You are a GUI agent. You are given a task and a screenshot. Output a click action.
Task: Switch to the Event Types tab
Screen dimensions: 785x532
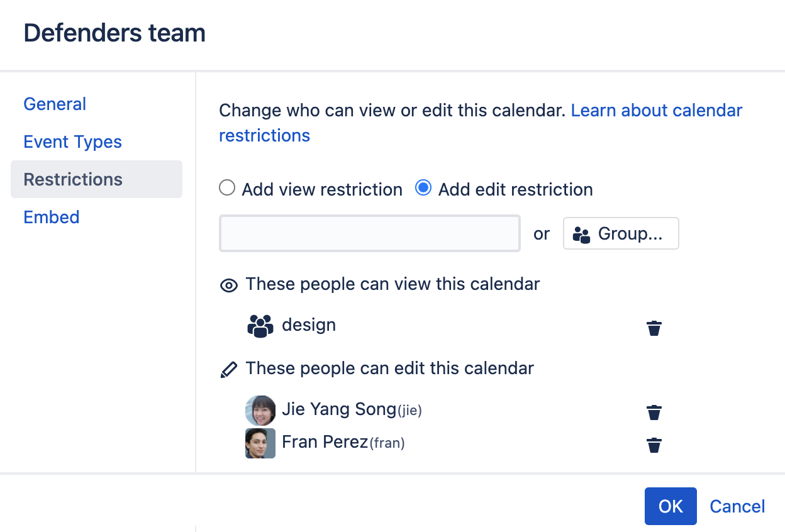[x=72, y=141]
